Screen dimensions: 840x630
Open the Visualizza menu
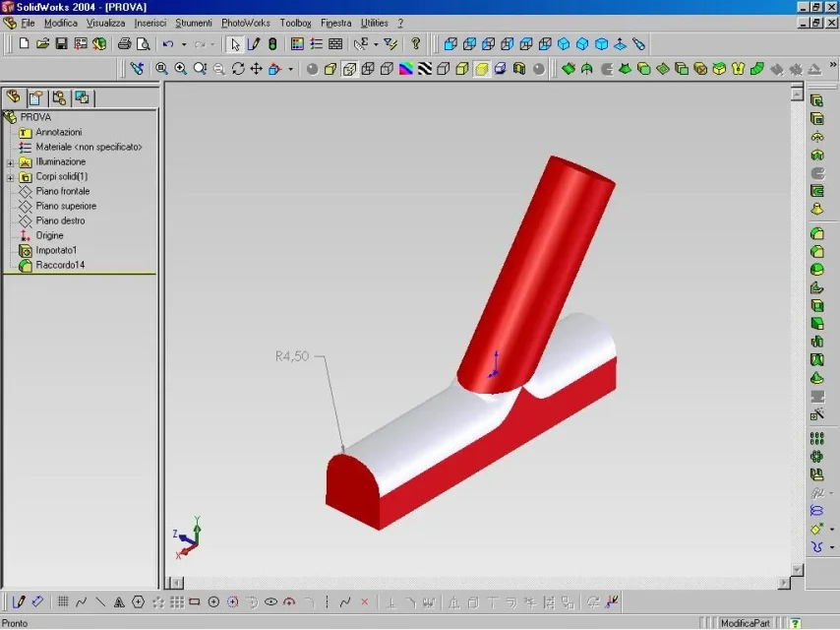click(105, 23)
